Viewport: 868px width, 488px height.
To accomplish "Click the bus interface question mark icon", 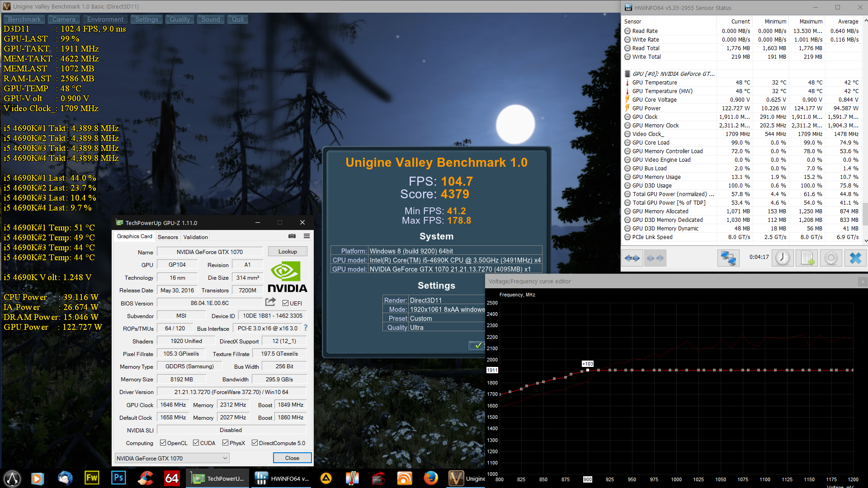I will click(306, 328).
